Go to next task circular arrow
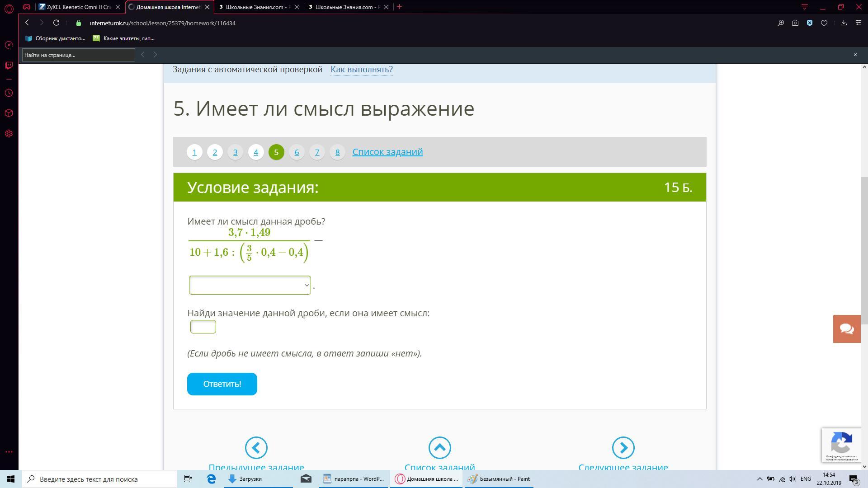 (x=623, y=448)
